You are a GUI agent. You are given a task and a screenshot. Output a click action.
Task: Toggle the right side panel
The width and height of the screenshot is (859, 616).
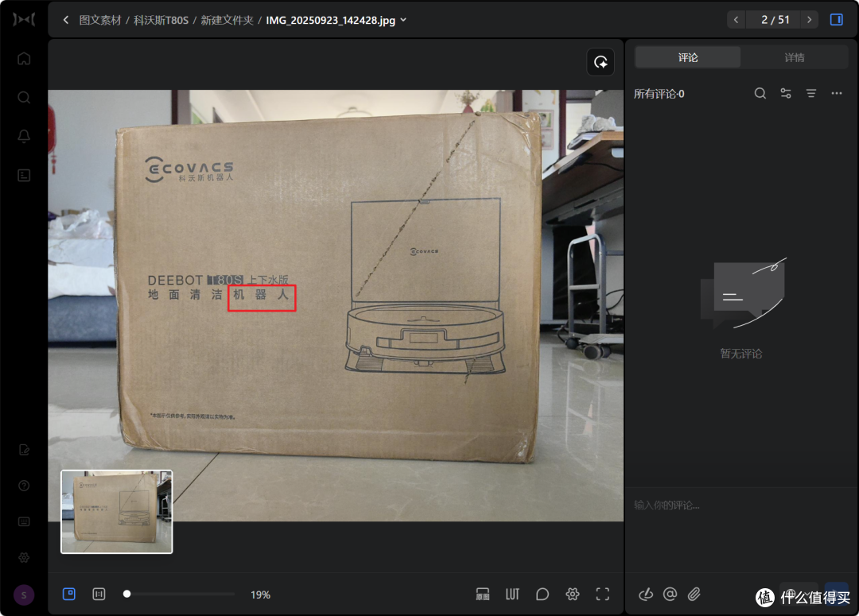point(837,20)
